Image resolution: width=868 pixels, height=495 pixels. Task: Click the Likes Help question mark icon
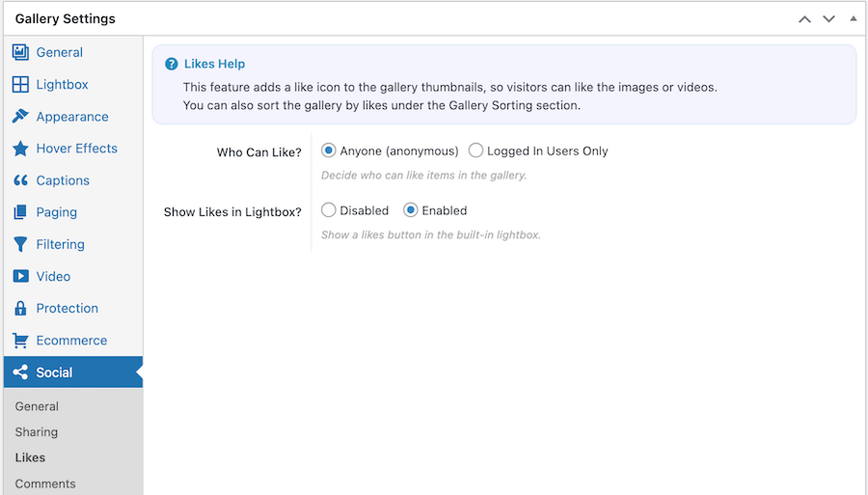click(x=172, y=64)
